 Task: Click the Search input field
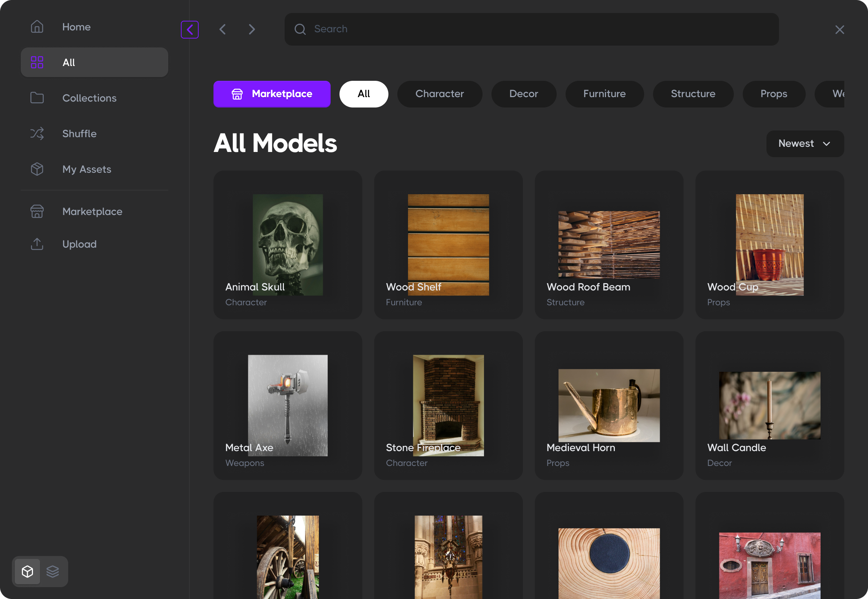coord(531,29)
